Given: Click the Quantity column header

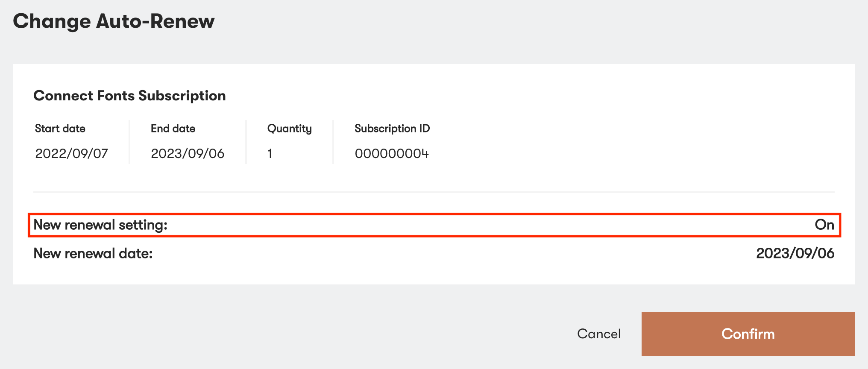Looking at the screenshot, I should 289,128.
